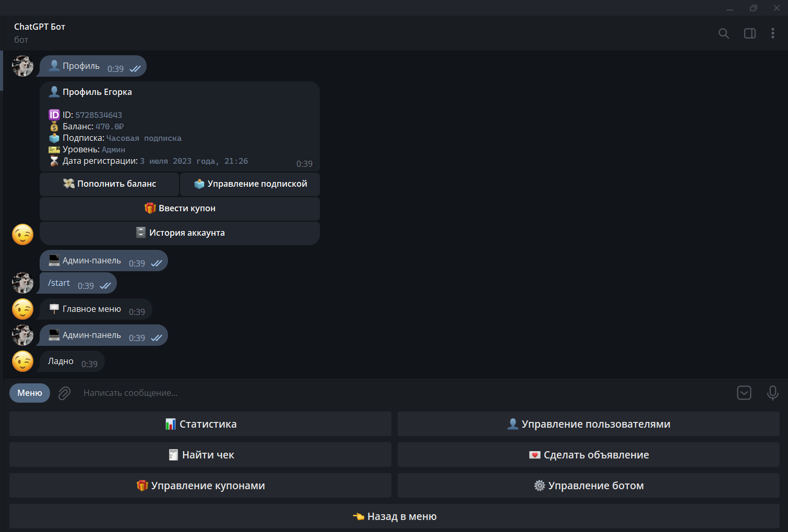Click the paperclip attach file icon
Image resolution: width=788 pixels, height=532 pixels.
(64, 393)
